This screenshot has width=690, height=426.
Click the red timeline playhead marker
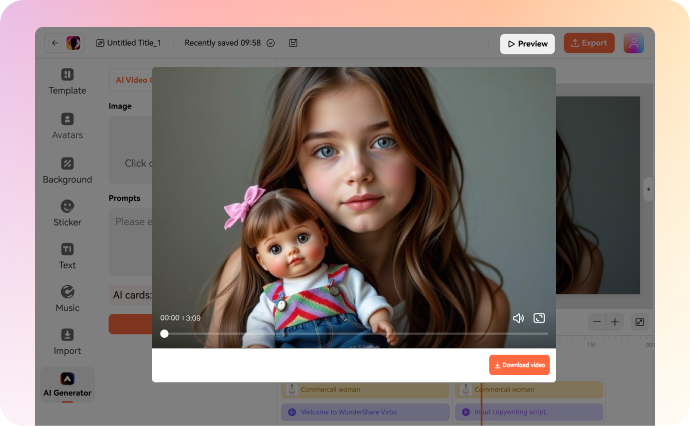[481, 403]
